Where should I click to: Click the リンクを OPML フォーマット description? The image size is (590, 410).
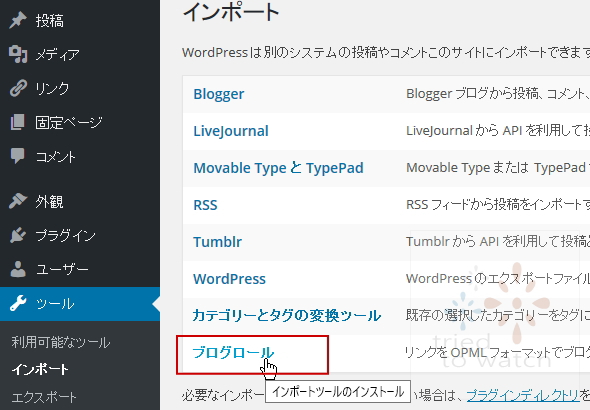point(497,352)
